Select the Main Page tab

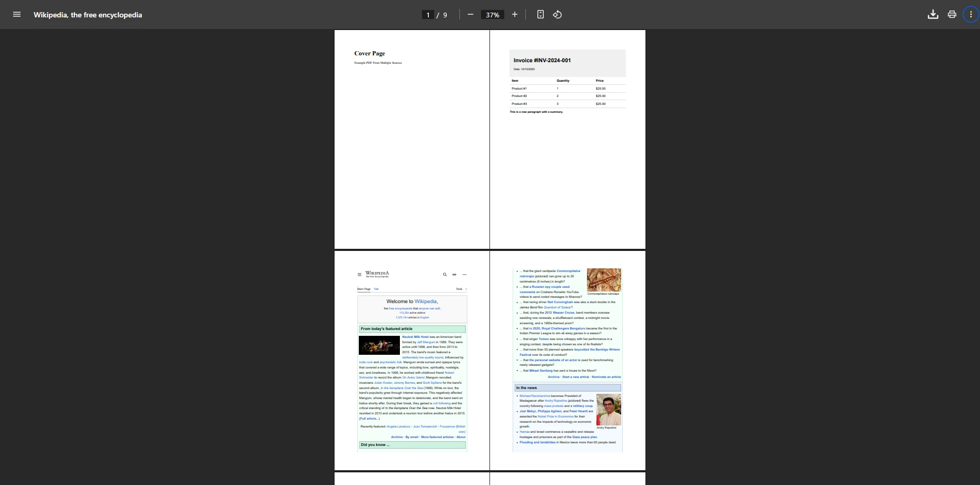pyautogui.click(x=364, y=289)
